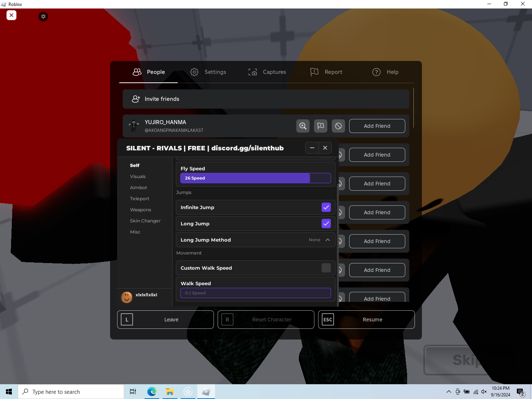Switch to the Settings tab
The image size is (532, 399).
point(208,72)
